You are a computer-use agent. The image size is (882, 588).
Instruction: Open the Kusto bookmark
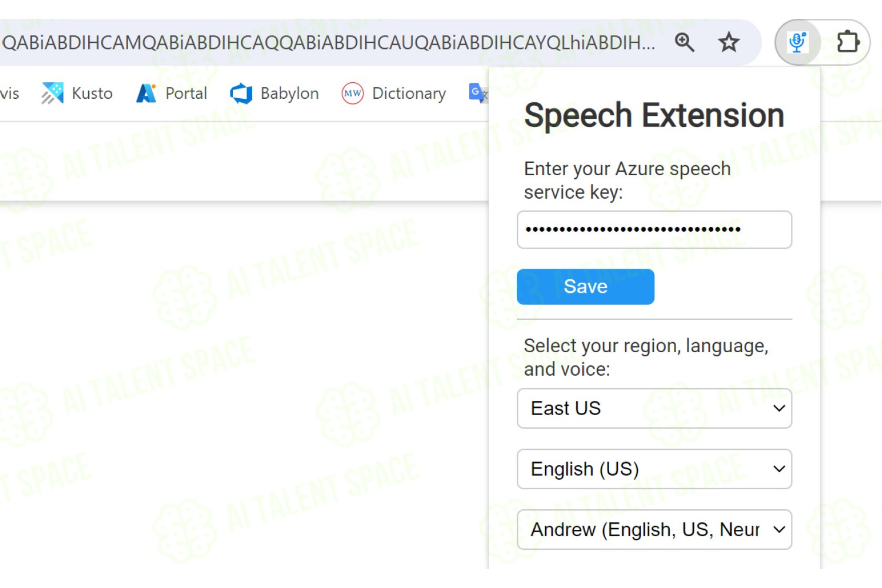coord(77,93)
